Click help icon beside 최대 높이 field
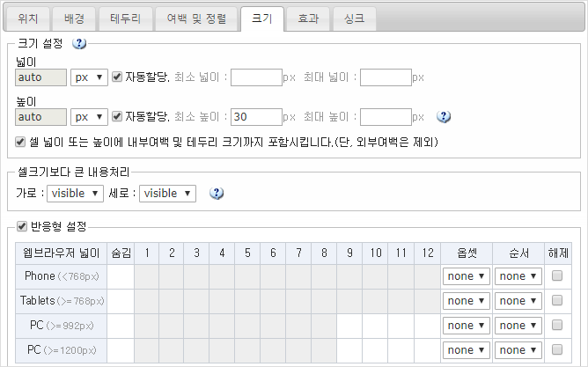 pyautogui.click(x=444, y=116)
